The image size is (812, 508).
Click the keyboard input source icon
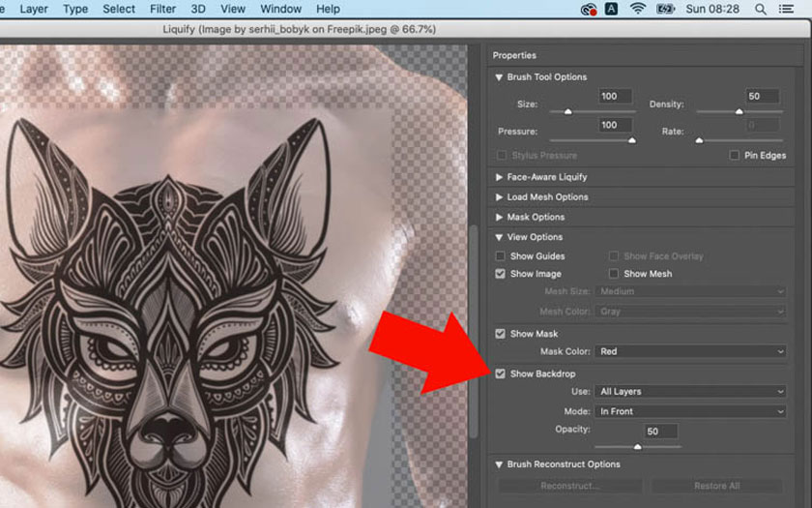point(612,9)
